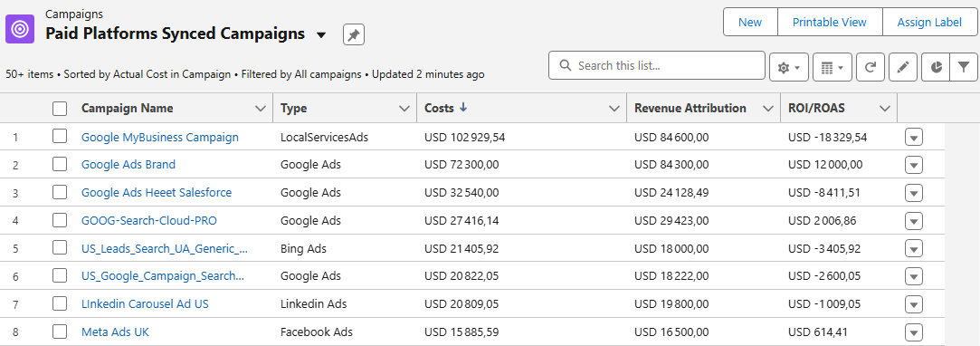Refresh the campaign list
This screenshot has width=980, height=346.
(x=870, y=68)
